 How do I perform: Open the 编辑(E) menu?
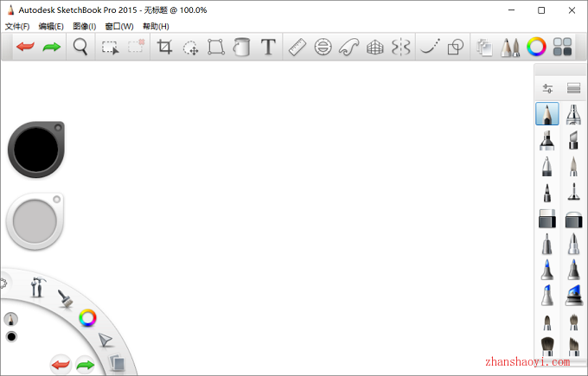pyautogui.click(x=51, y=26)
